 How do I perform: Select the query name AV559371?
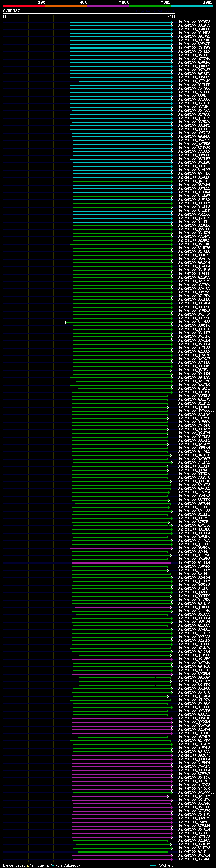12,11
